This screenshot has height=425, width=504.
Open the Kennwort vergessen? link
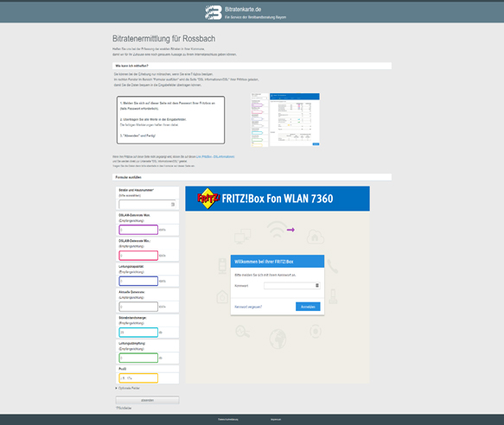[x=248, y=307]
